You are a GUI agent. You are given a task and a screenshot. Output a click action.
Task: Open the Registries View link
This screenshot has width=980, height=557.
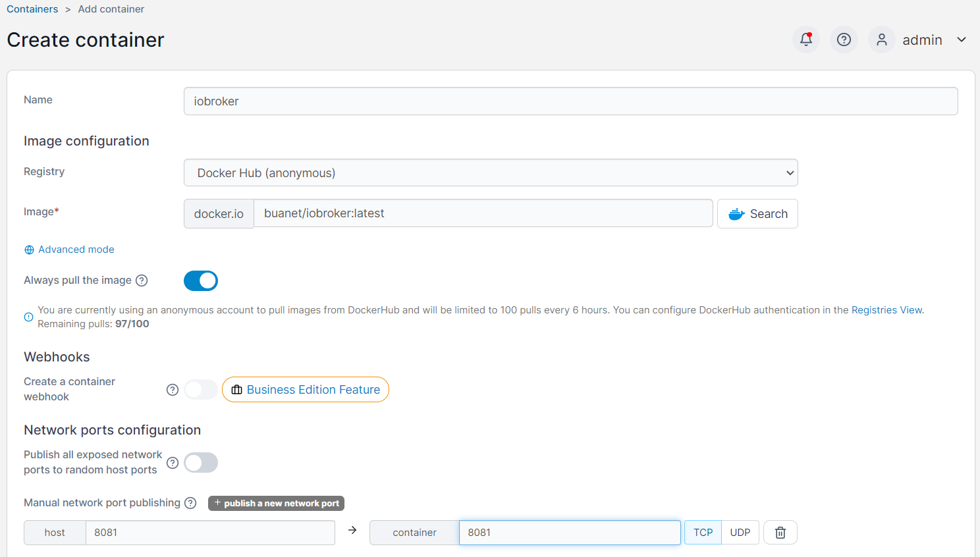tap(886, 310)
